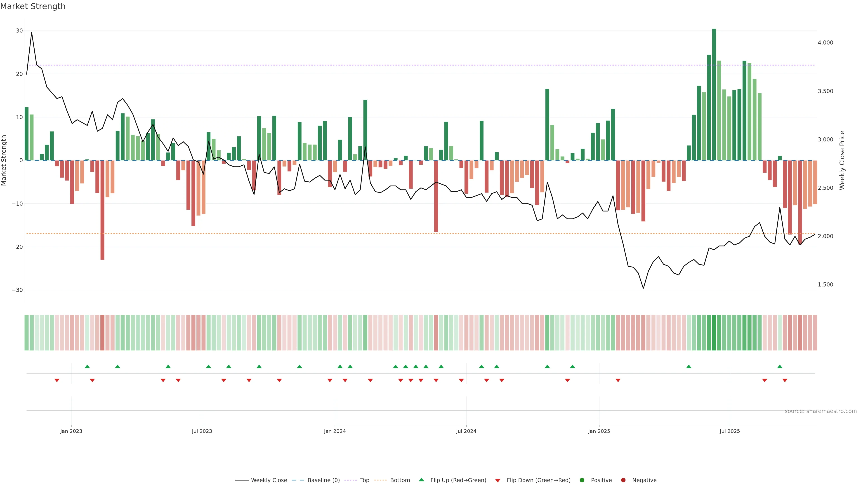Click the first red flip-down triangle marker
868x488 pixels.
click(57, 380)
